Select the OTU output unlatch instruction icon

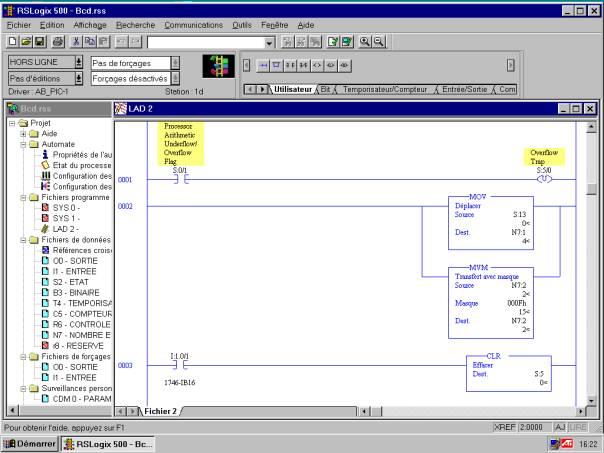[344, 65]
